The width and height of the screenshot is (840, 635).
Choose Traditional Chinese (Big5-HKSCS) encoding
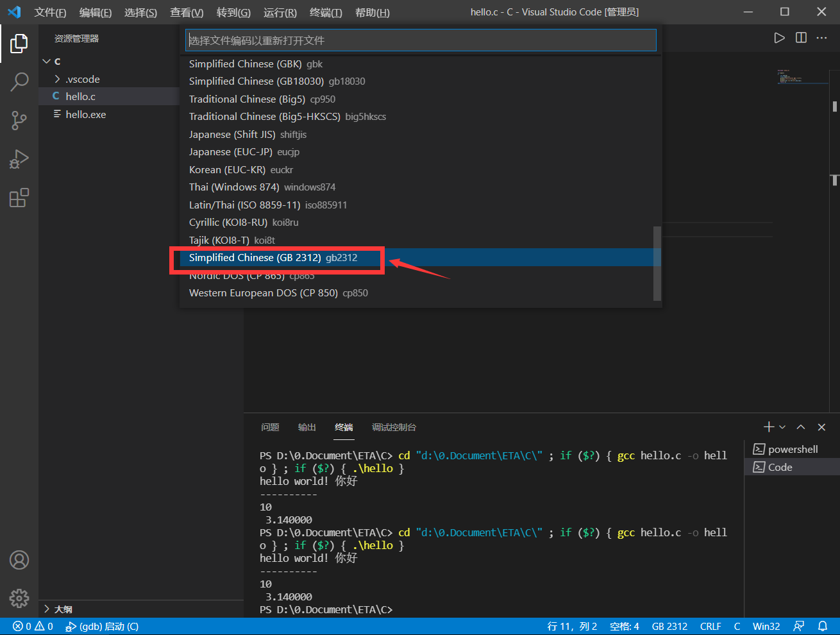(421, 117)
